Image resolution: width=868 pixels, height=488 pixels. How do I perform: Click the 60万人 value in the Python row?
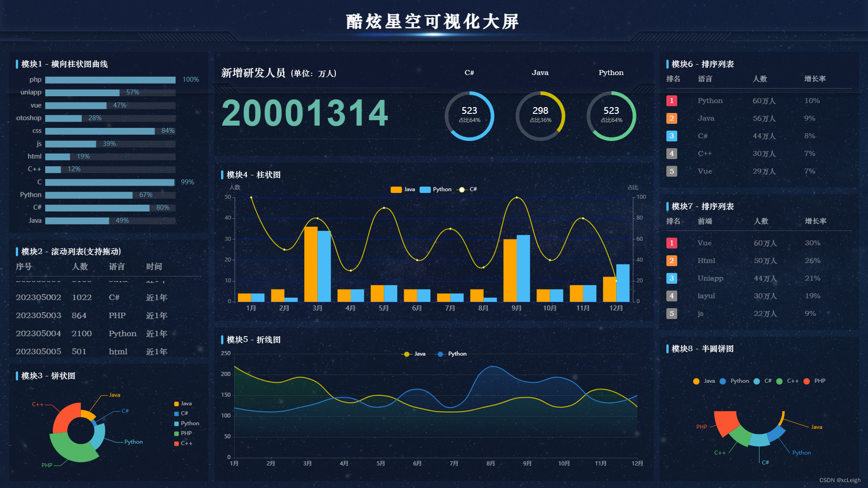764,101
